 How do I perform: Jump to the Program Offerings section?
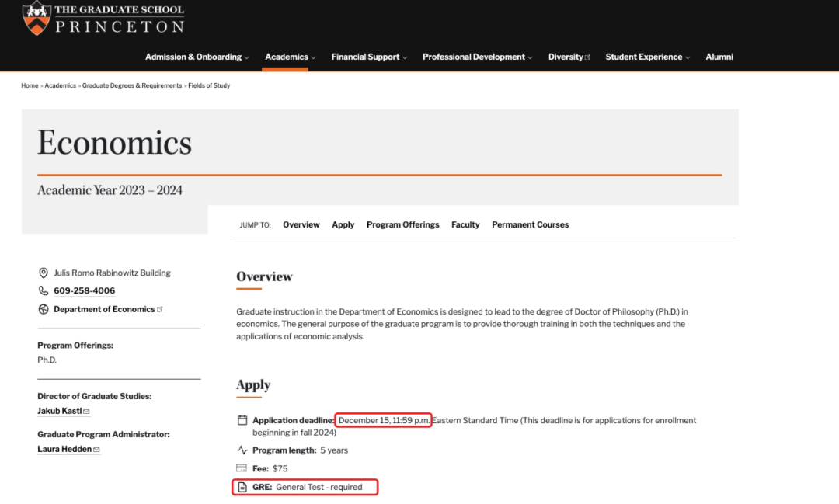402,225
